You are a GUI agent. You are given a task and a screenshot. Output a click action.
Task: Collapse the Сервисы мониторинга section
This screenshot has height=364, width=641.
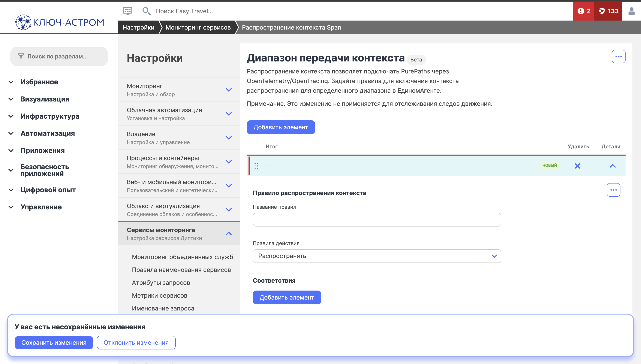[229, 234]
